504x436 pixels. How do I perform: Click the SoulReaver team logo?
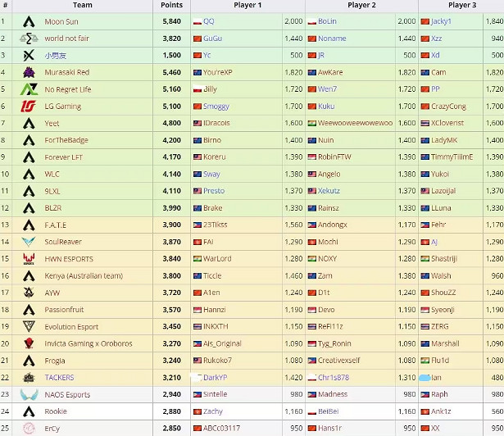point(29,242)
